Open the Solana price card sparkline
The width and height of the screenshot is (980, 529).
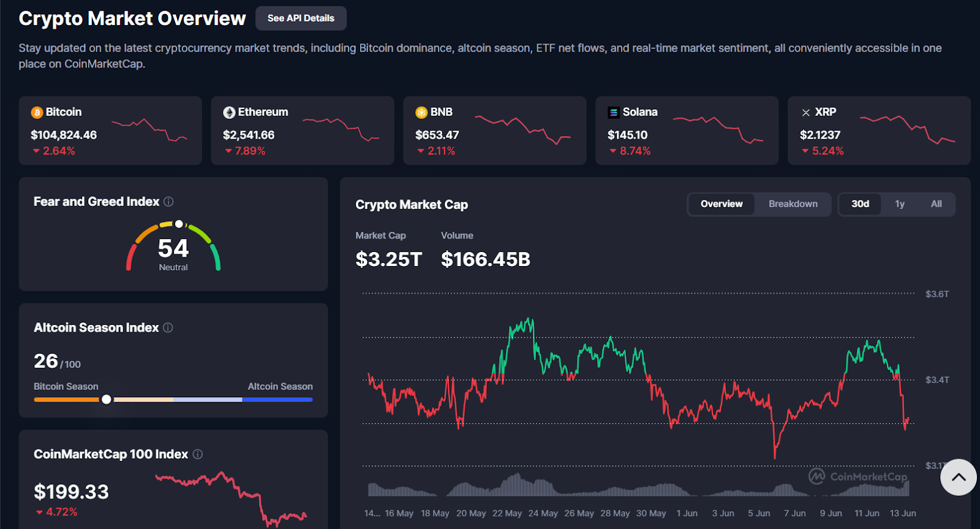pos(718,129)
